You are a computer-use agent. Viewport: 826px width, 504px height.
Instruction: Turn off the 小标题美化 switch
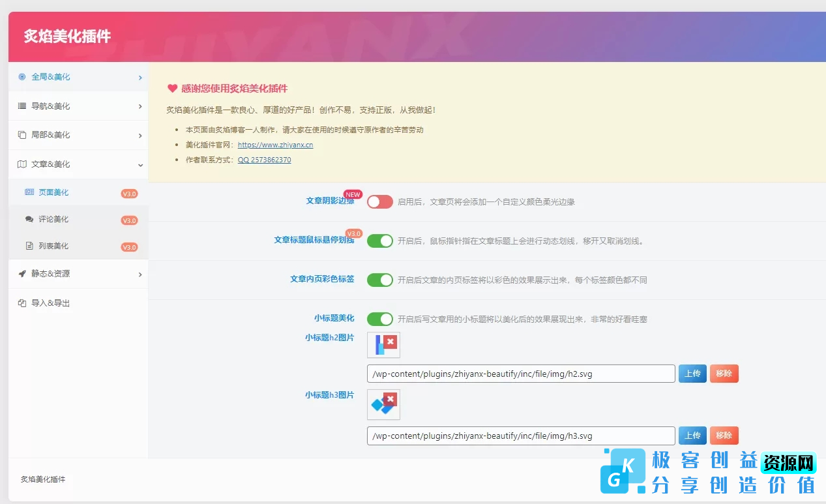pyautogui.click(x=379, y=319)
